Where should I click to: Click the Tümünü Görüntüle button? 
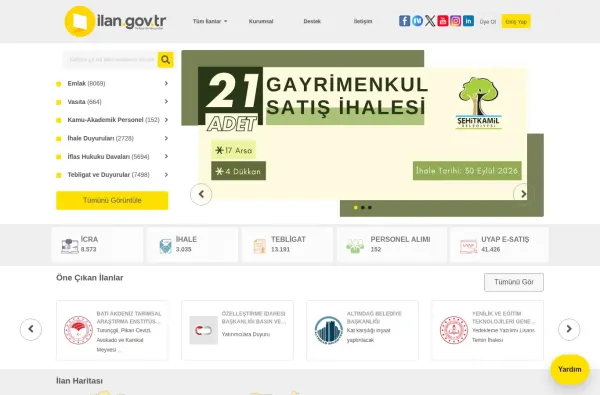tap(112, 201)
